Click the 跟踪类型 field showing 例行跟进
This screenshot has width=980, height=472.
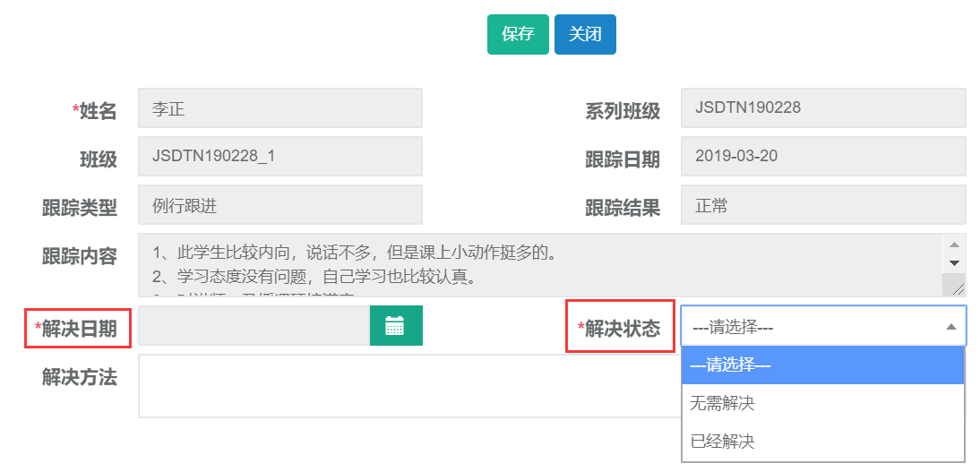coord(279,205)
